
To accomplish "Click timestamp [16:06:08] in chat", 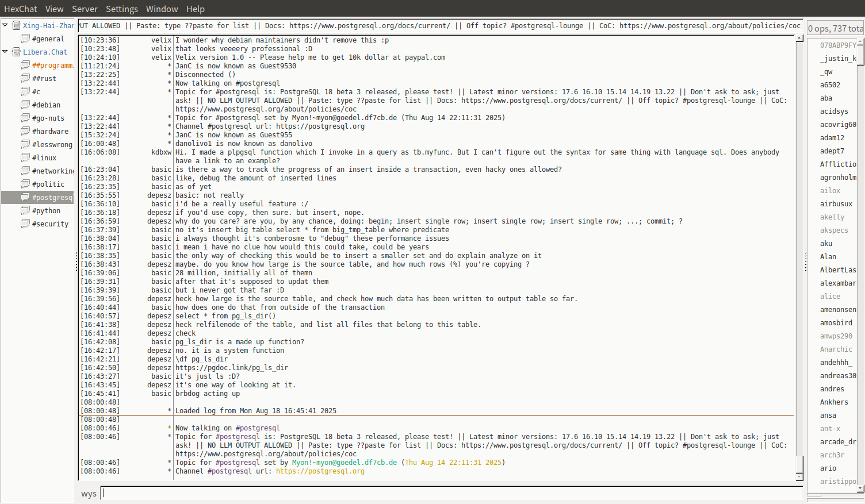I will coord(100,152).
